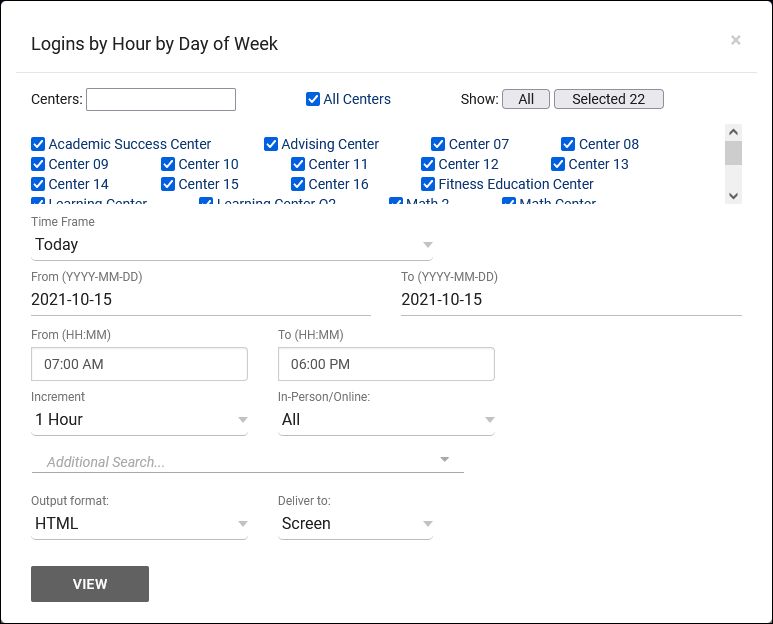Uncheck the All Centers checkbox
The image size is (773, 624).
(x=313, y=99)
